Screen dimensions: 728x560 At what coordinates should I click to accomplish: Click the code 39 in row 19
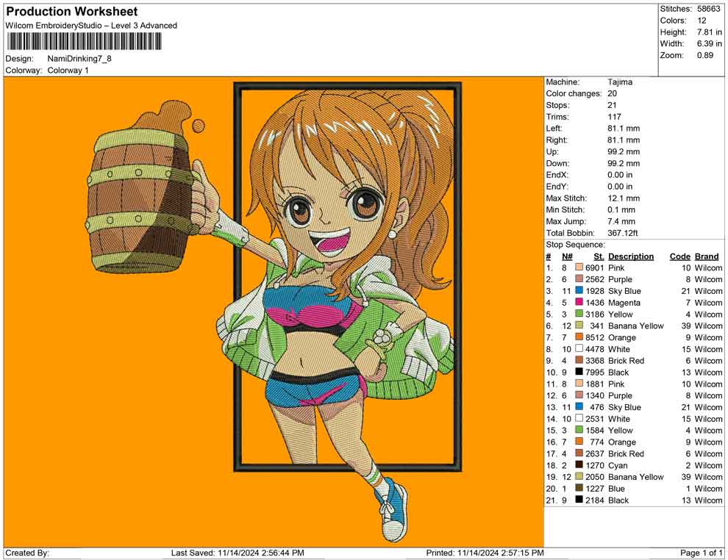[x=686, y=476]
